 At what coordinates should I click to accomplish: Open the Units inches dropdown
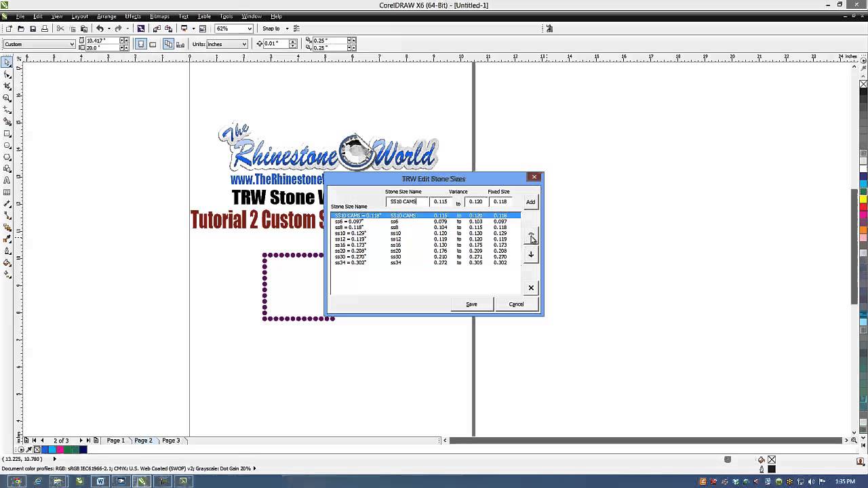pyautogui.click(x=245, y=44)
